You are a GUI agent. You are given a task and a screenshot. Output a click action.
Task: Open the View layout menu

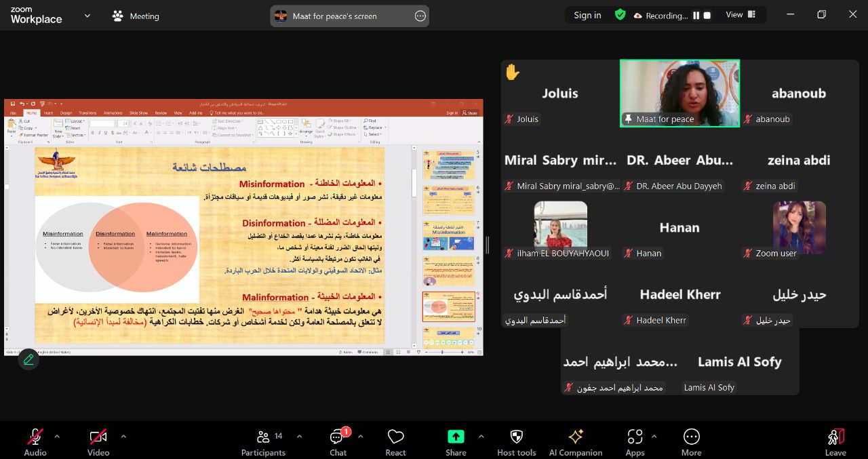(x=739, y=15)
